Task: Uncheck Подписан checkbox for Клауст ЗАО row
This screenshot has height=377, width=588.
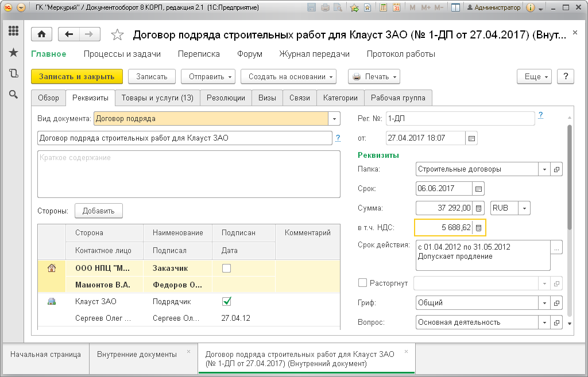Action: [x=226, y=301]
